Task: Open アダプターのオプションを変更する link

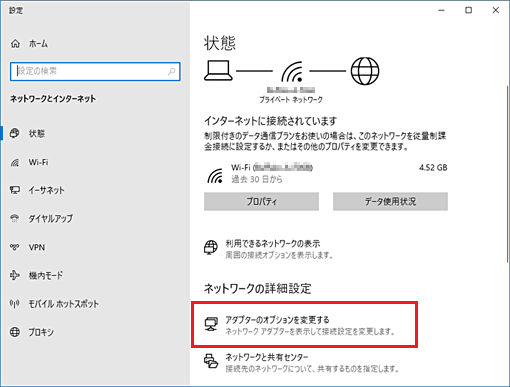Action: (x=277, y=320)
